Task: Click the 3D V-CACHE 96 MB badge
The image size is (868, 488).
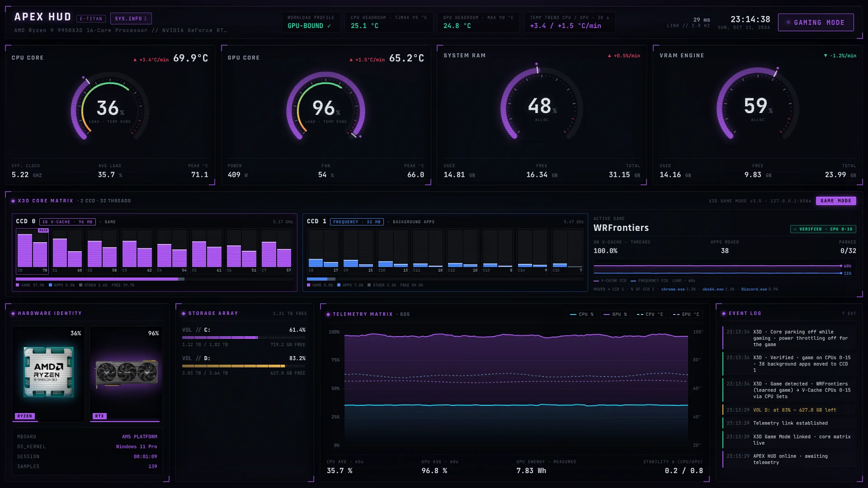Action: (67, 222)
